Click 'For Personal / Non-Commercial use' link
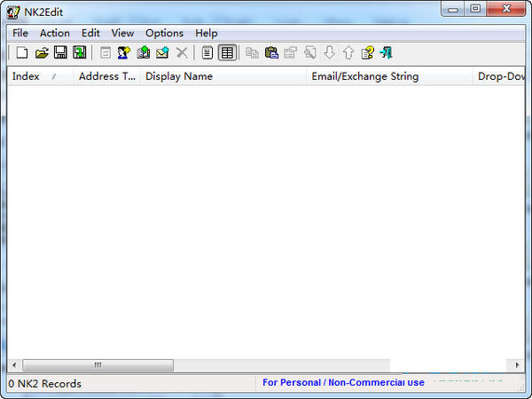The image size is (532, 399). coord(343,383)
